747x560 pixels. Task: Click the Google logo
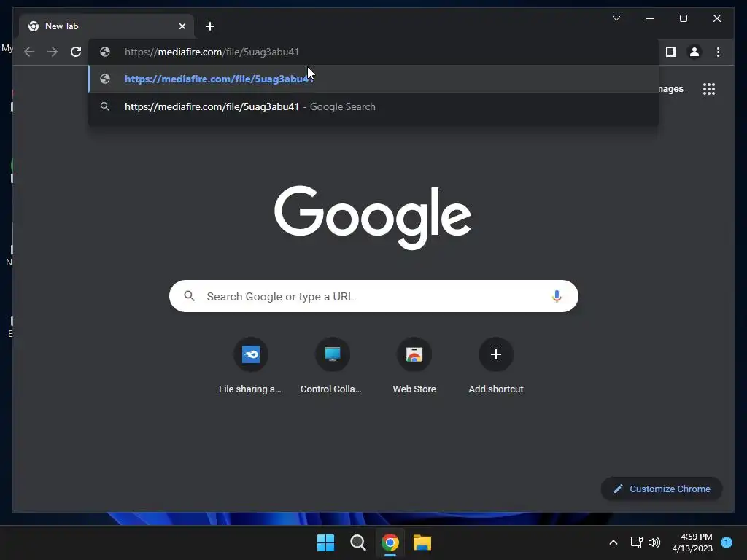point(373,217)
